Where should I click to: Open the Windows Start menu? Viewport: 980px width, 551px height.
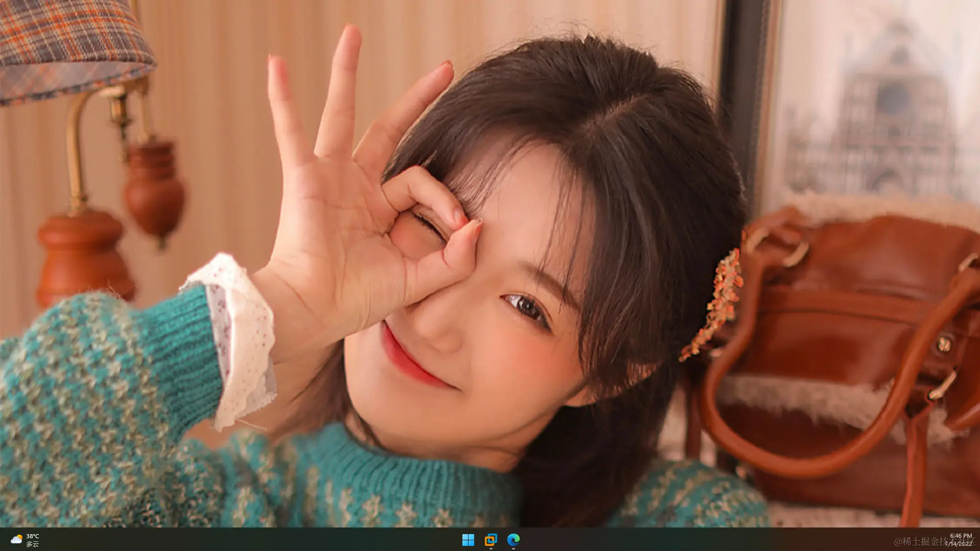pos(468,540)
